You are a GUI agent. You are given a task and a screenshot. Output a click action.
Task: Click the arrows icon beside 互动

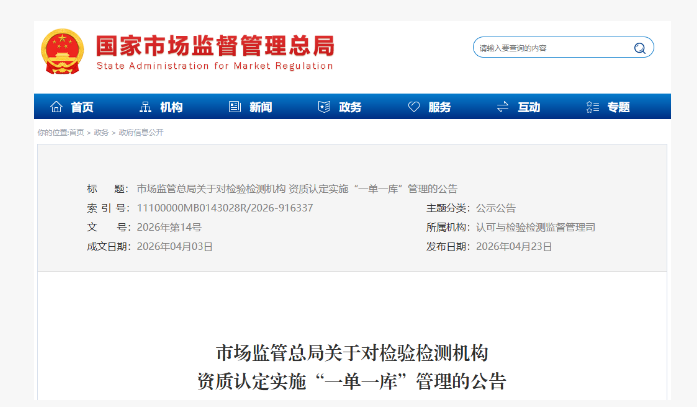(x=503, y=107)
